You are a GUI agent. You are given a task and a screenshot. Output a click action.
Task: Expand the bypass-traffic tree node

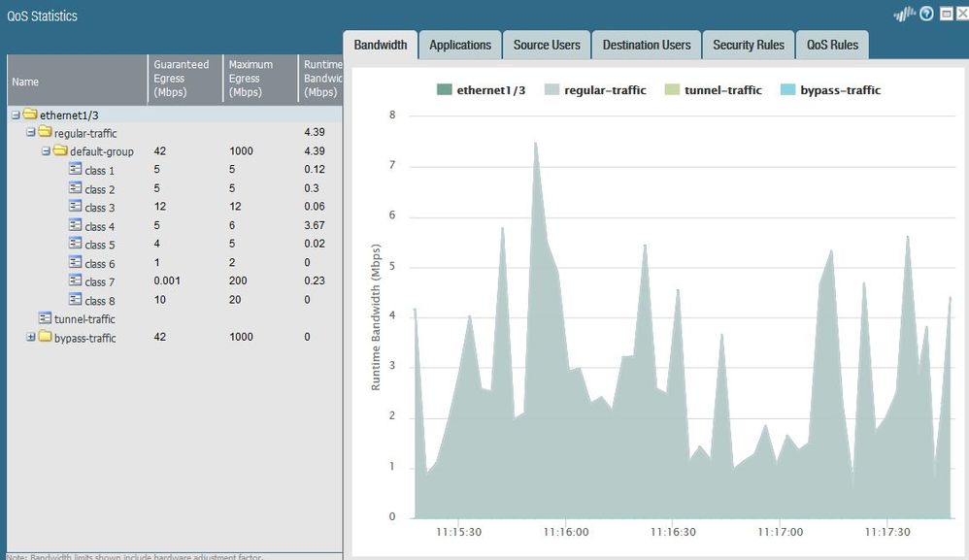(31, 337)
